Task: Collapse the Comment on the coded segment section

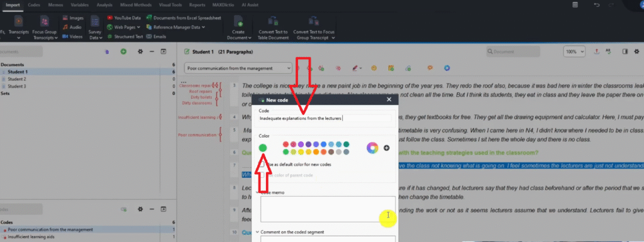Action: point(257,232)
